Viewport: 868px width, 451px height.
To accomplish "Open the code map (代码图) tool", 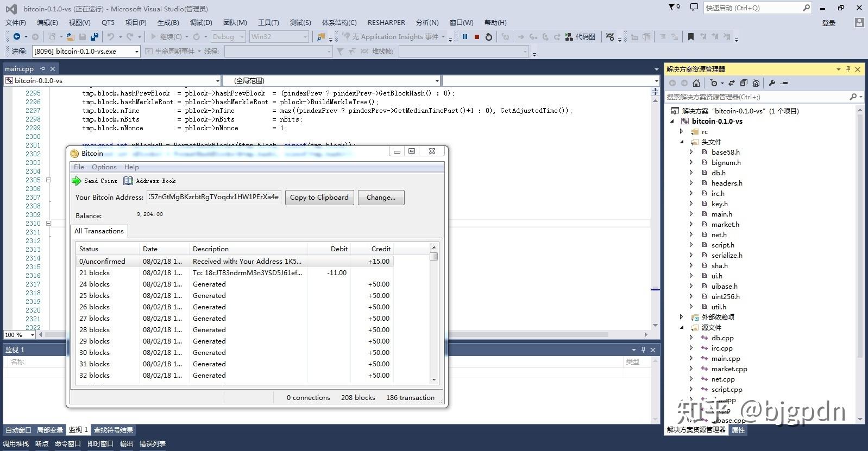I will coord(580,37).
